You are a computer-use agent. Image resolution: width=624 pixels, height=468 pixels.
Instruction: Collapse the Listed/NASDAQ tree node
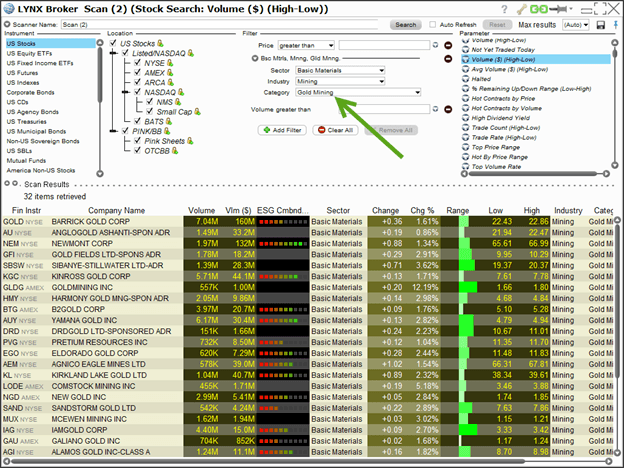point(113,53)
